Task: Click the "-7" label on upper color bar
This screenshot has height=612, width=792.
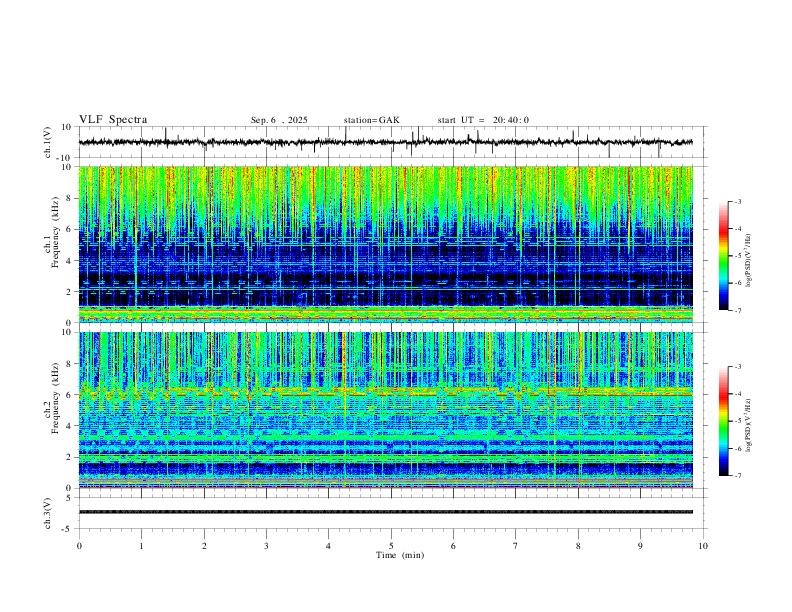Action: pos(737,310)
